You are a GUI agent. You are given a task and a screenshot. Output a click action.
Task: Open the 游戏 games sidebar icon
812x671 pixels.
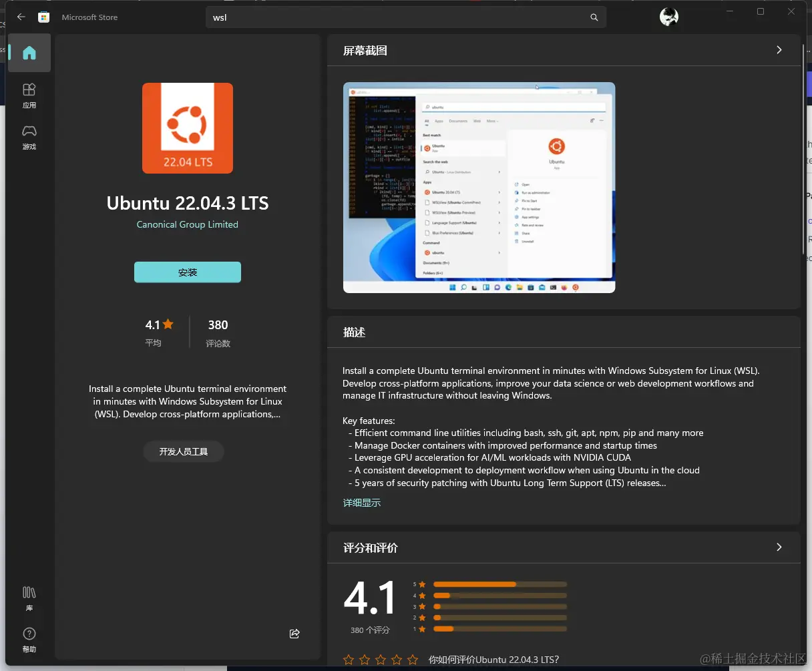click(x=29, y=137)
